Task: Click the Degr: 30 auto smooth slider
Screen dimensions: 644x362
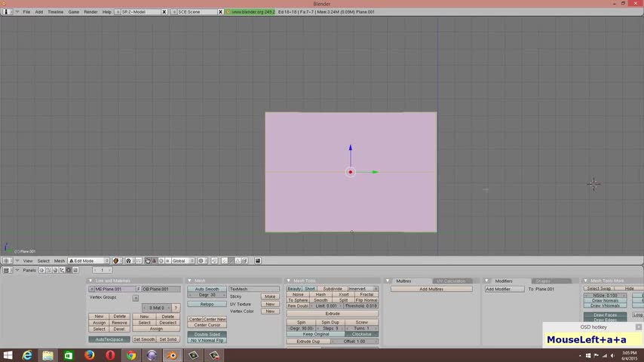Action: (x=207, y=295)
